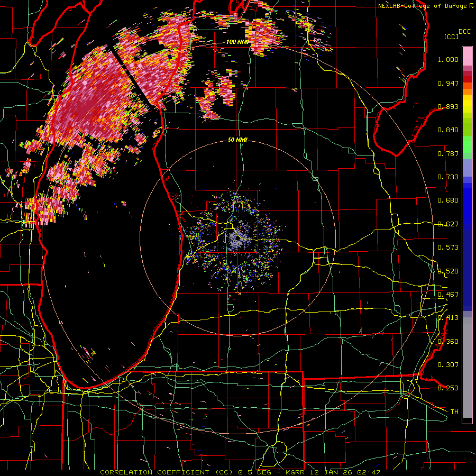Click the TH threshold label
The width and height of the screenshot is (476, 476).
454,412
